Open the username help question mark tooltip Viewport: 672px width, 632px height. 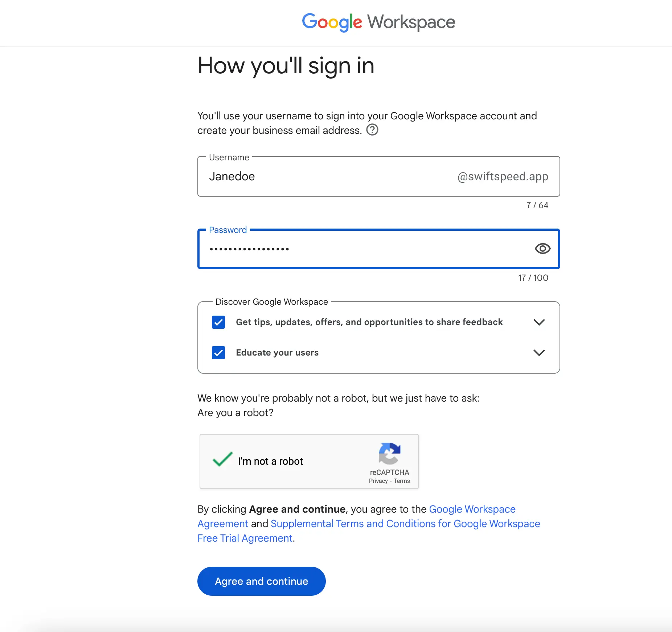click(x=373, y=130)
